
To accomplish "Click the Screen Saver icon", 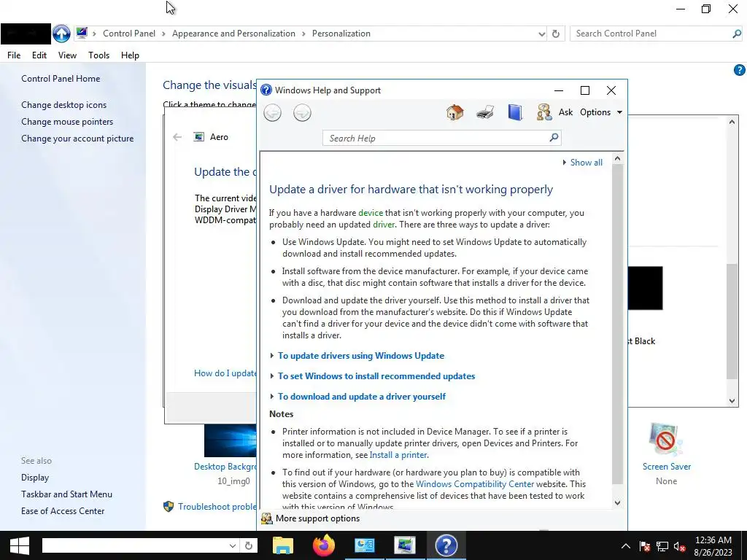I will 666,439.
